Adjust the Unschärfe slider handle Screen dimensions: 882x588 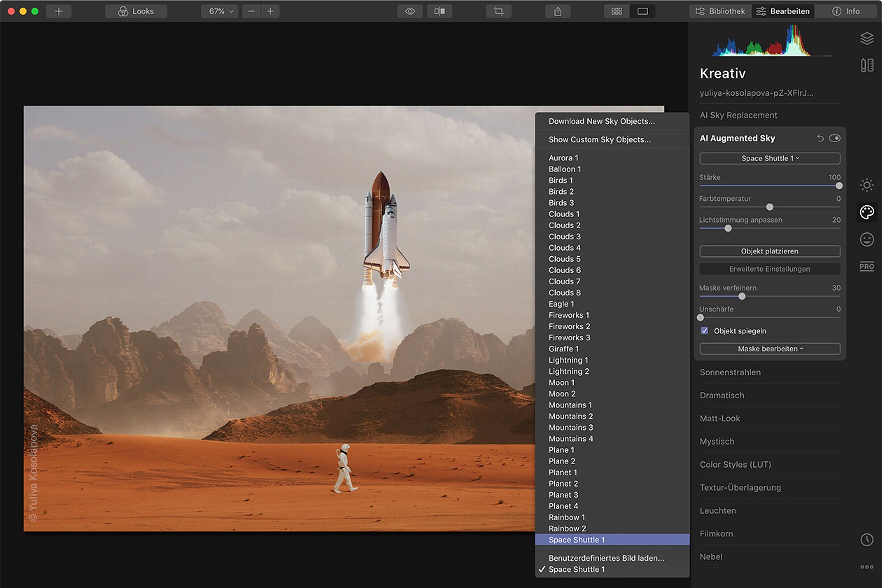(x=700, y=317)
